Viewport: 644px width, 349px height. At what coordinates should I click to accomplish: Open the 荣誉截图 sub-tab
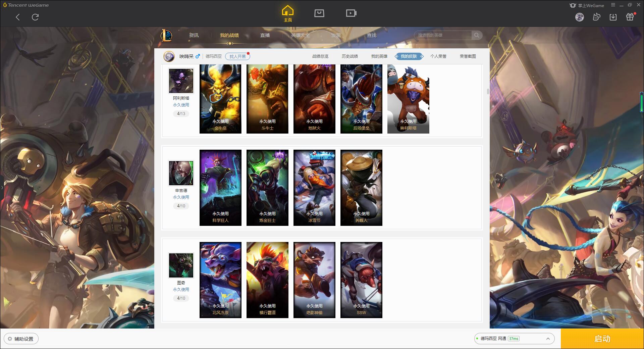(468, 56)
